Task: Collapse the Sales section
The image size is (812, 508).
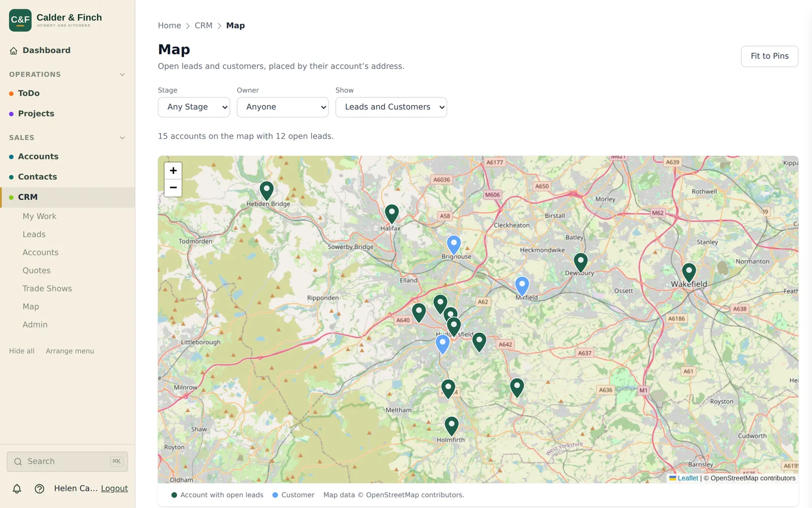Action: click(122, 138)
